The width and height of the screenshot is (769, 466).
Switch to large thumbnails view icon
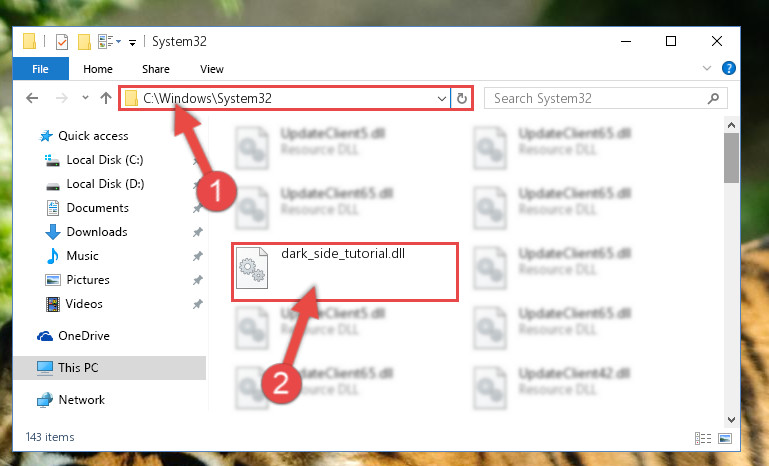tap(725, 438)
